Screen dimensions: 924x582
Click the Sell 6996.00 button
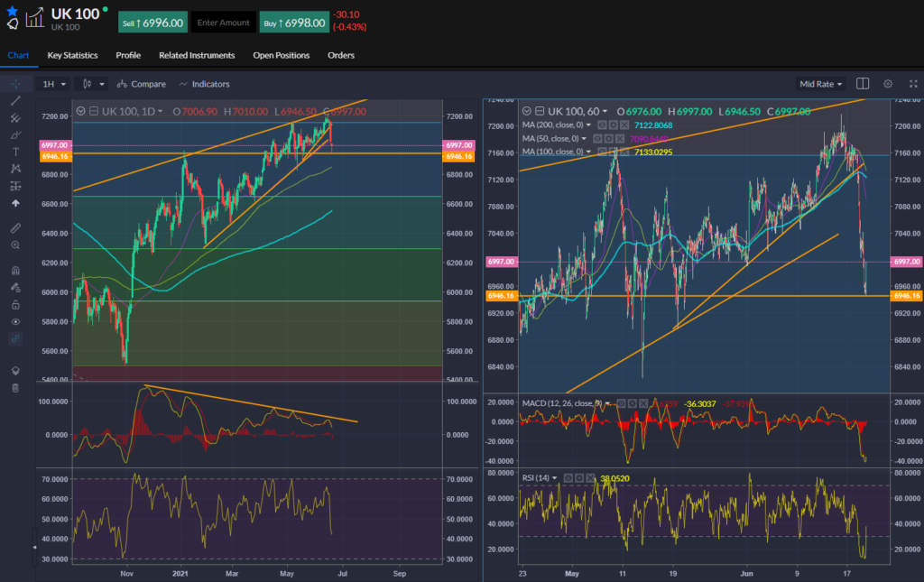(x=152, y=21)
